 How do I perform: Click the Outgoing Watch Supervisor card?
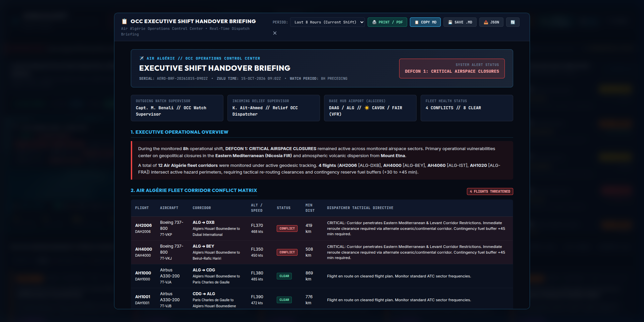[177, 108]
